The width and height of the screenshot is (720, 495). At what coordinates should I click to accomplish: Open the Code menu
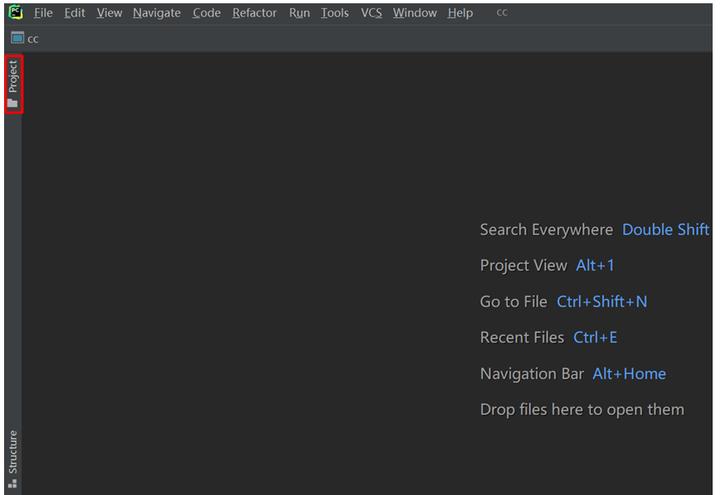[x=206, y=13]
